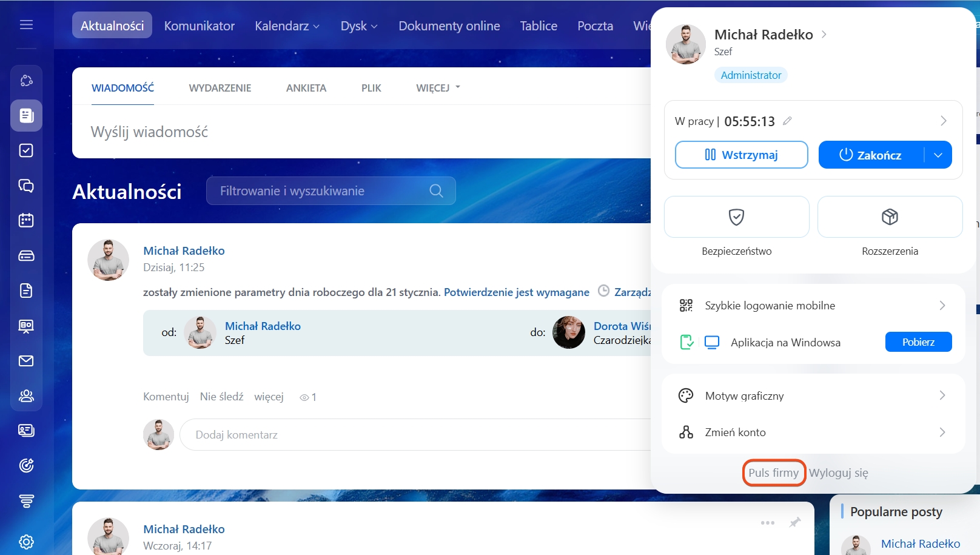Open the hamburger menu in sidebar
Image resolution: width=980 pixels, height=555 pixels.
coord(26,25)
